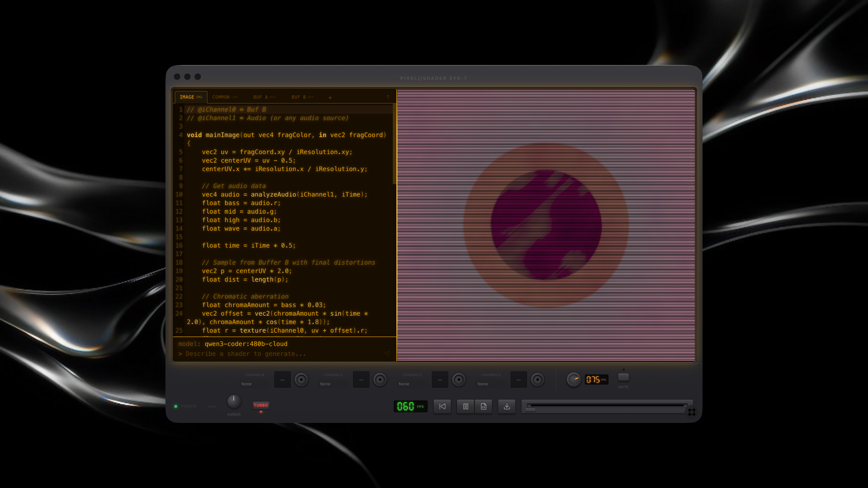This screenshot has height=488, width=868.
Task: Click the iChannel0 circular jack icon
Action: click(301, 380)
